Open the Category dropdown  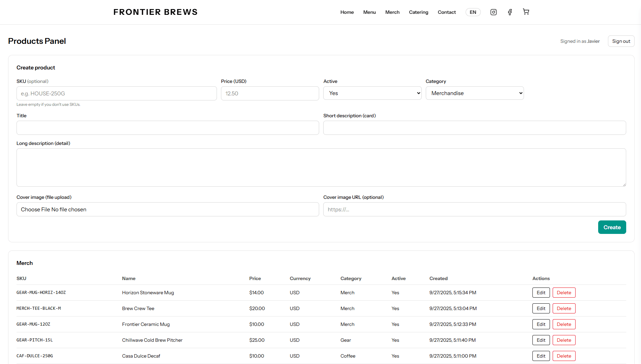click(474, 93)
